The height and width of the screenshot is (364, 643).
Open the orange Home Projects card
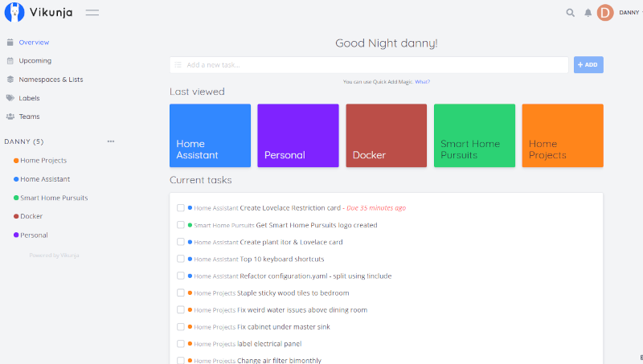(x=563, y=135)
